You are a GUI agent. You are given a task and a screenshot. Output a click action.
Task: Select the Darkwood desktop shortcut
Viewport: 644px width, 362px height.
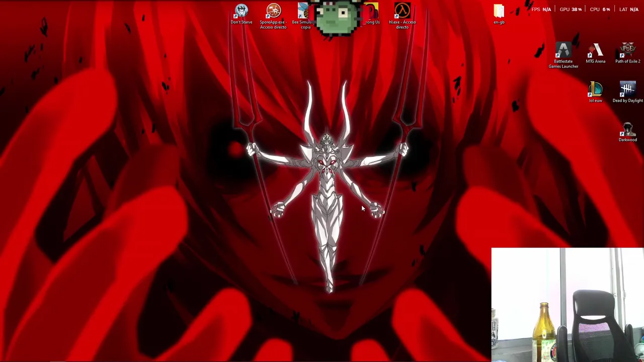[628, 132]
